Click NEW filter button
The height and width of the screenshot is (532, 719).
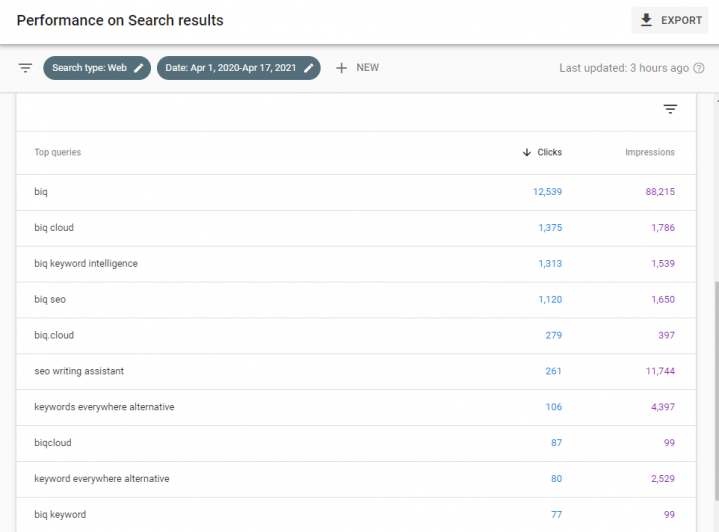click(x=357, y=68)
